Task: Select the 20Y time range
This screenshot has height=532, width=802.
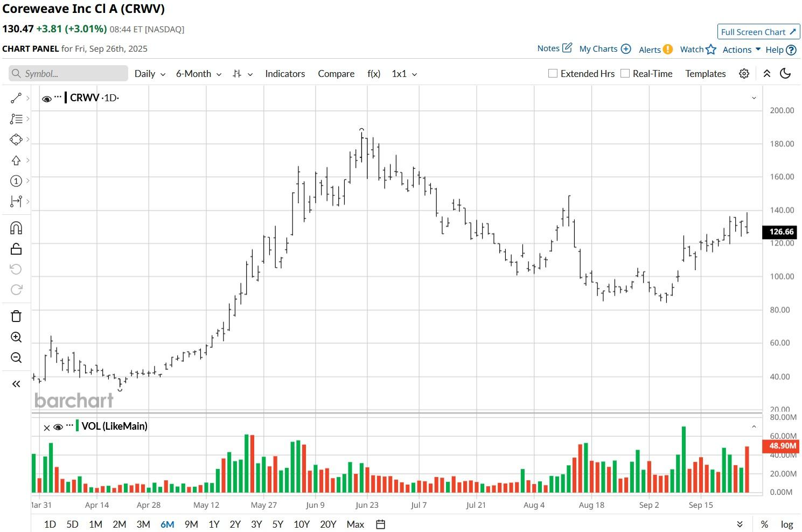Action: coord(328,524)
